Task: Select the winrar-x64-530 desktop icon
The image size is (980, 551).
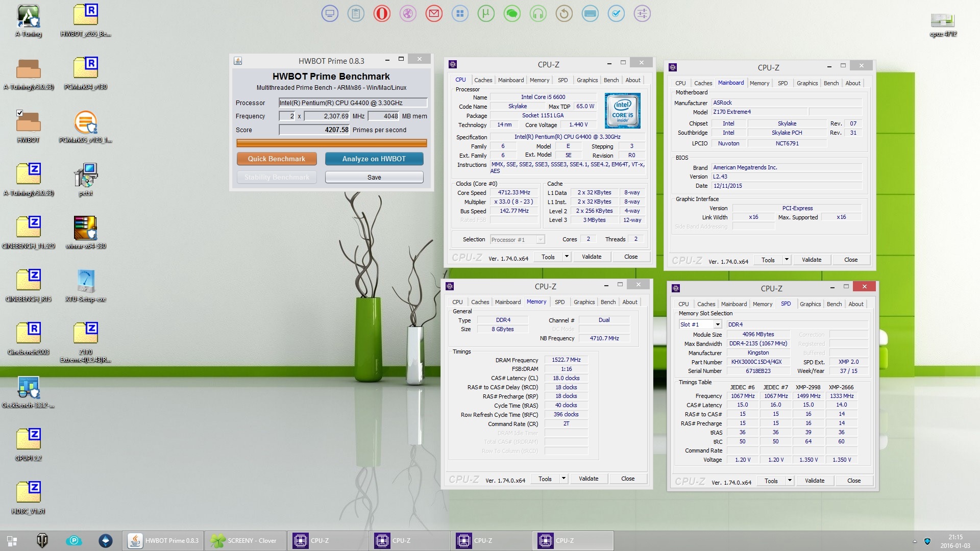Action: click(x=86, y=233)
